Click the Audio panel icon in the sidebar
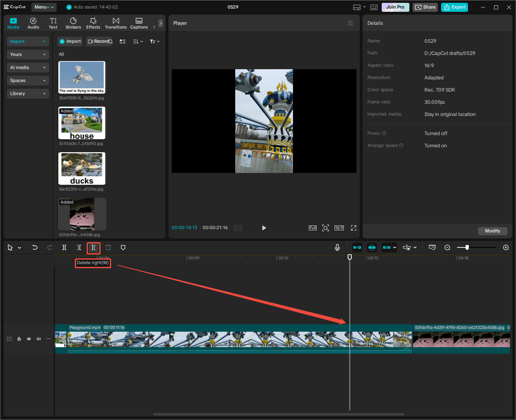Viewport: 516px width, 420px height. click(33, 23)
